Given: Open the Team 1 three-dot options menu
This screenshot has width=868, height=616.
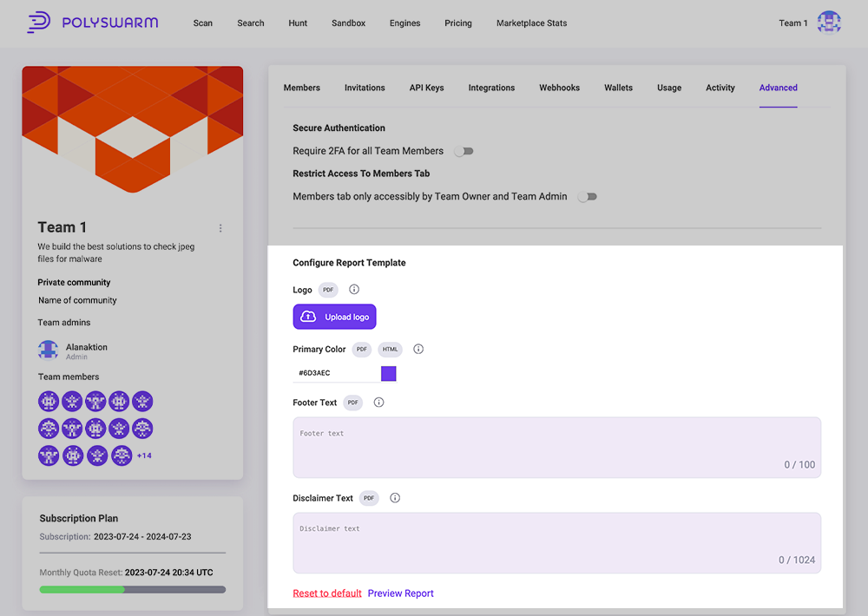Looking at the screenshot, I should 220,228.
